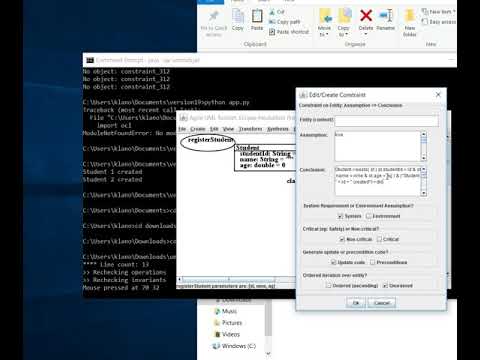Screen dimensions: 480x360
Task: Click inside the Assumption text area
Action: pos(377,146)
